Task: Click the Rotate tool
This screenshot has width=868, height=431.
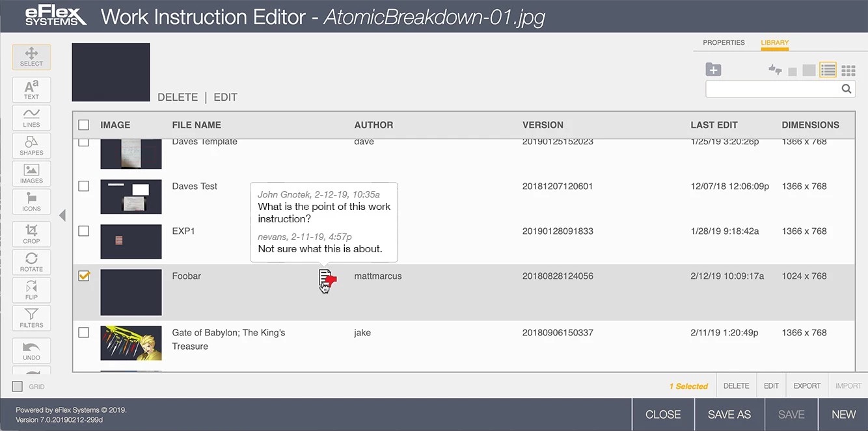Action: [x=31, y=262]
